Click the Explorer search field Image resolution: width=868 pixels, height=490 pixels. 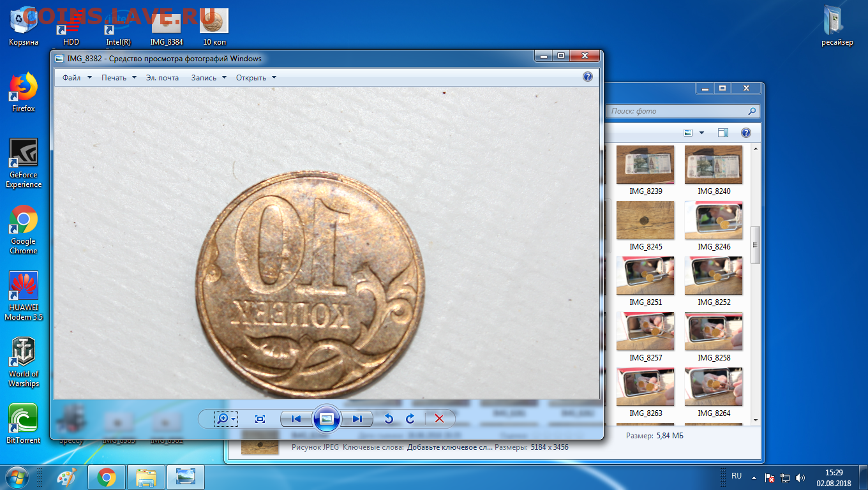[677, 111]
